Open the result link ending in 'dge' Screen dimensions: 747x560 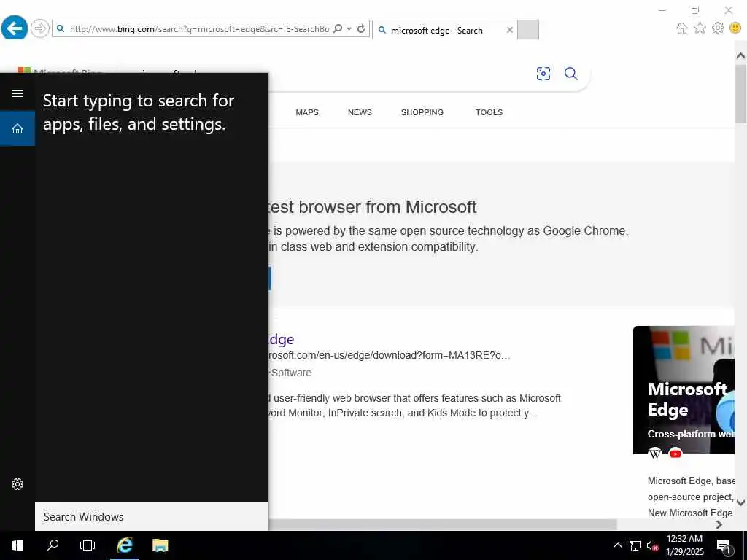[x=282, y=340]
